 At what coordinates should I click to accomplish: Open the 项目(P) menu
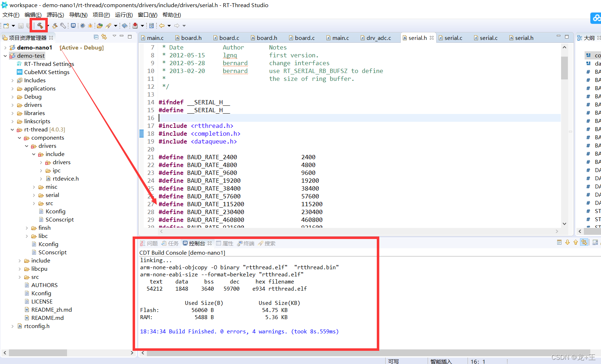click(x=101, y=15)
